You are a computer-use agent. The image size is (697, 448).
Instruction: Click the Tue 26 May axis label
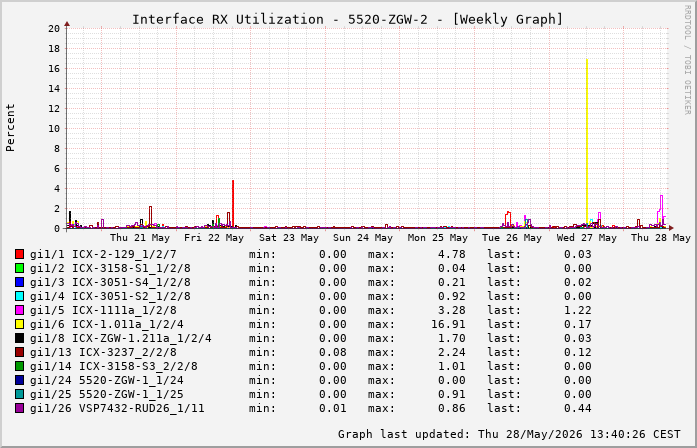(x=512, y=238)
